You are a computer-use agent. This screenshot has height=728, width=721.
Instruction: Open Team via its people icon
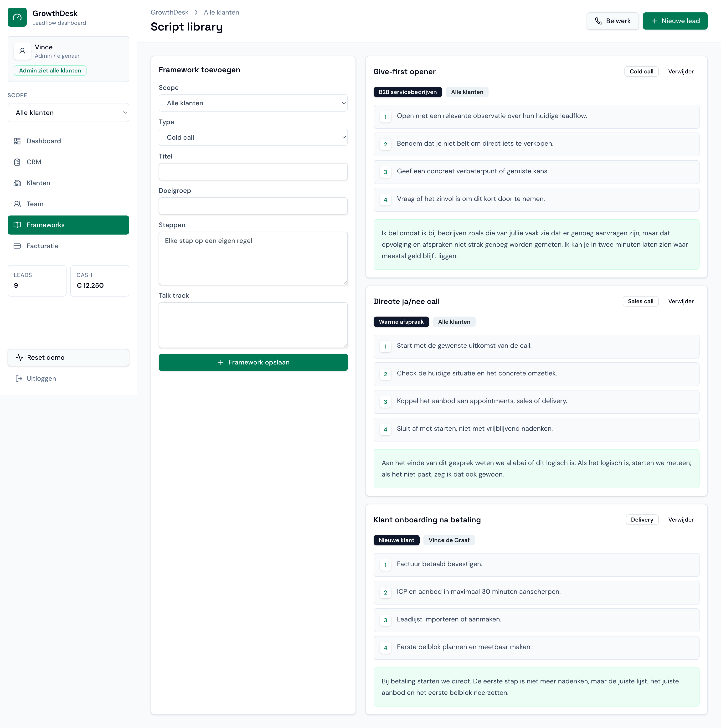pyautogui.click(x=17, y=204)
